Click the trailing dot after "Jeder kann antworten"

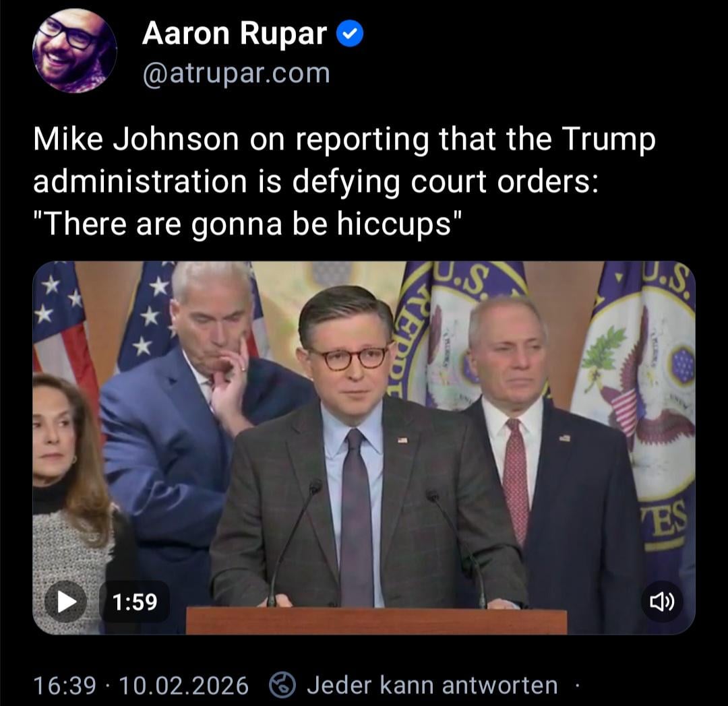[x=577, y=684]
